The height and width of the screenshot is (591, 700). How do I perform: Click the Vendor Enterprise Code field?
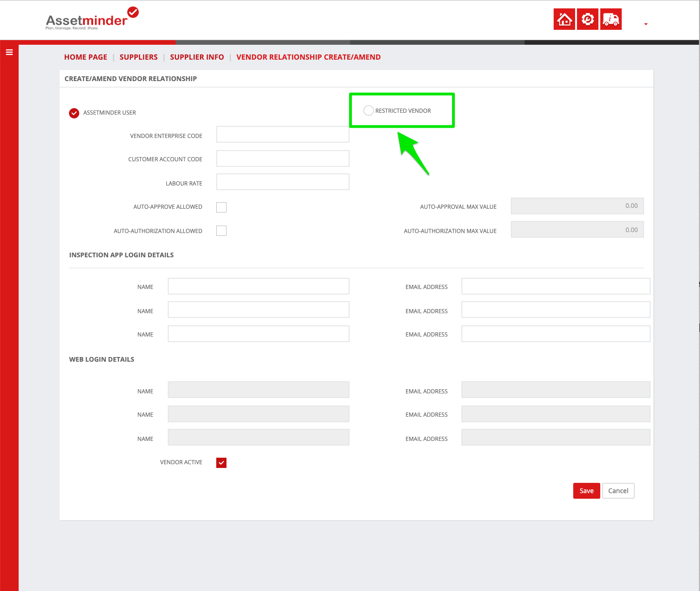pyautogui.click(x=283, y=134)
